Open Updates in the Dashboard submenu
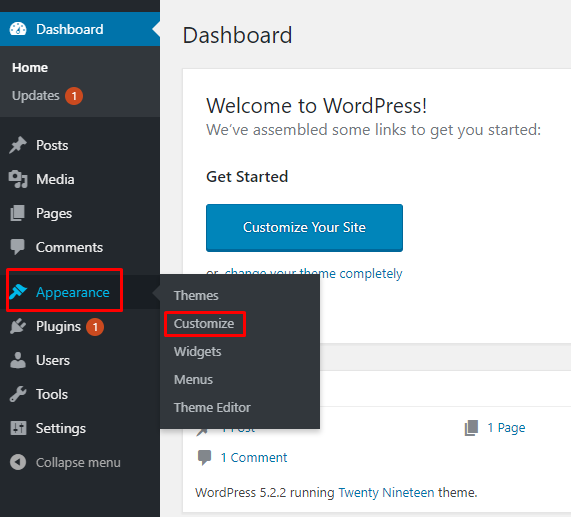The height and width of the screenshot is (517, 571). click(36, 95)
